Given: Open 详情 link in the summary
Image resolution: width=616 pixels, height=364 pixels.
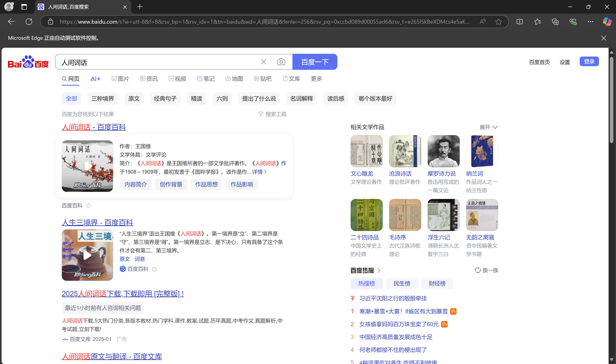Looking at the screenshot, I should 259,172.
